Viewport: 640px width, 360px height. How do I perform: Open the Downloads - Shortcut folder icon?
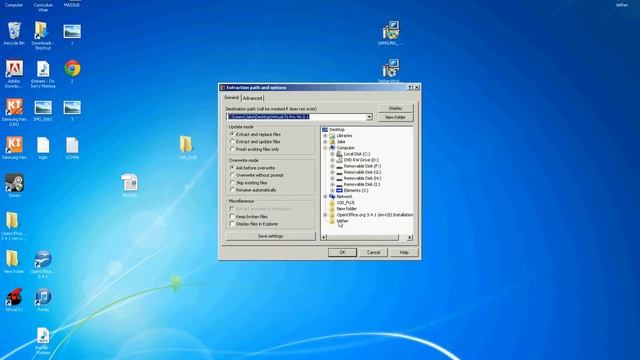pos(42,31)
